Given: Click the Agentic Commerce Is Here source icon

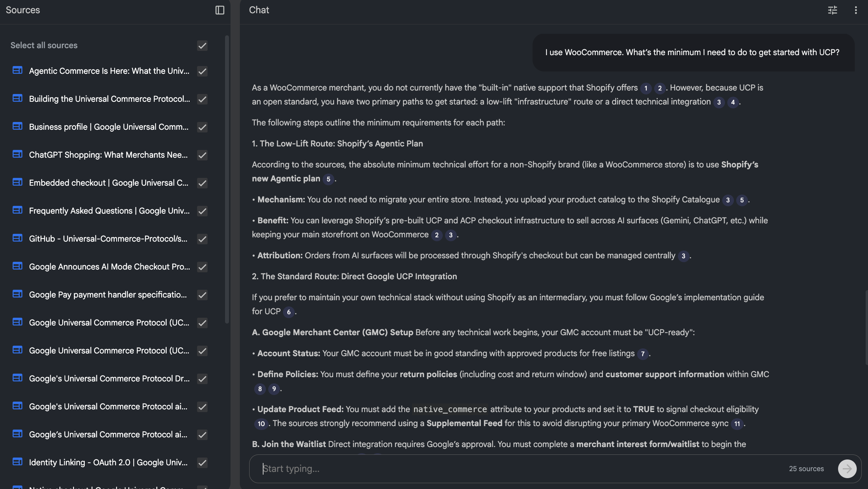Looking at the screenshot, I should click(17, 70).
